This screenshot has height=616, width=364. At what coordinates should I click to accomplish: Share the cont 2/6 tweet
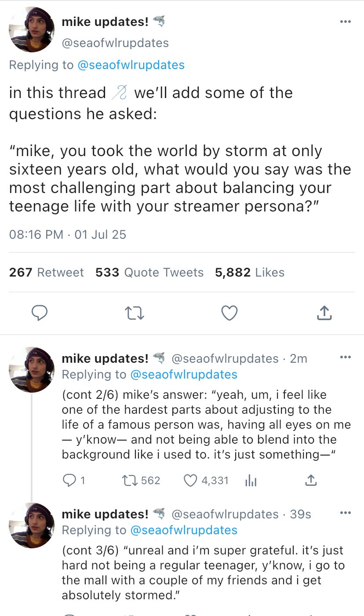(x=310, y=481)
